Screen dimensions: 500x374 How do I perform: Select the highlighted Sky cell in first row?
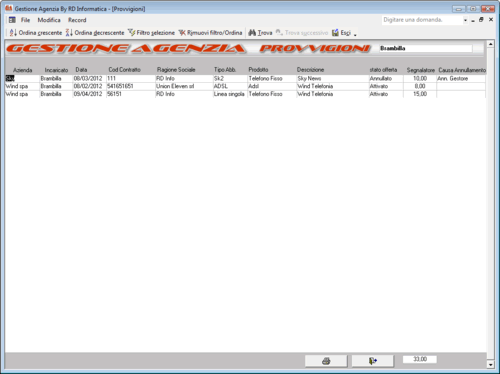[22, 78]
